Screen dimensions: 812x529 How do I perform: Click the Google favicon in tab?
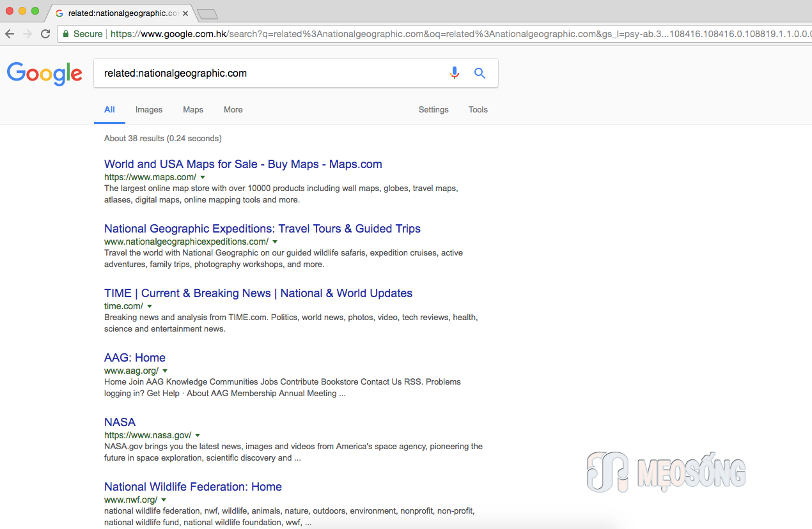(x=60, y=13)
